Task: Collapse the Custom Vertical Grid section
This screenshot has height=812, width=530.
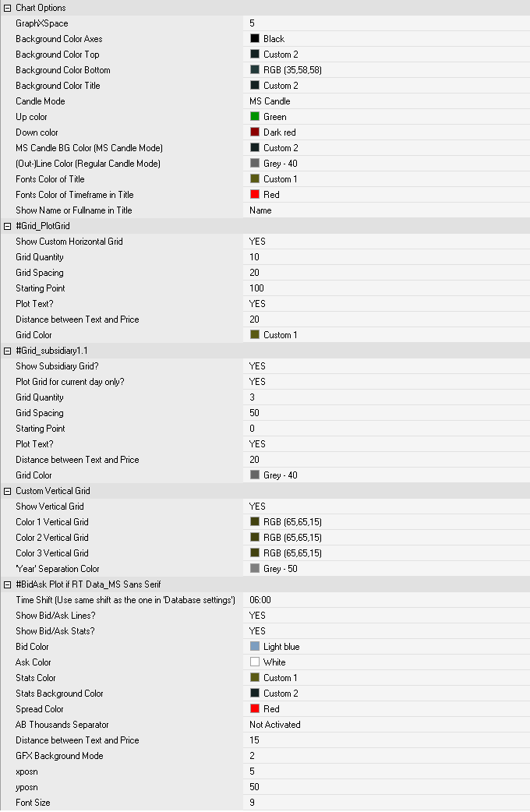Action: tap(7, 491)
